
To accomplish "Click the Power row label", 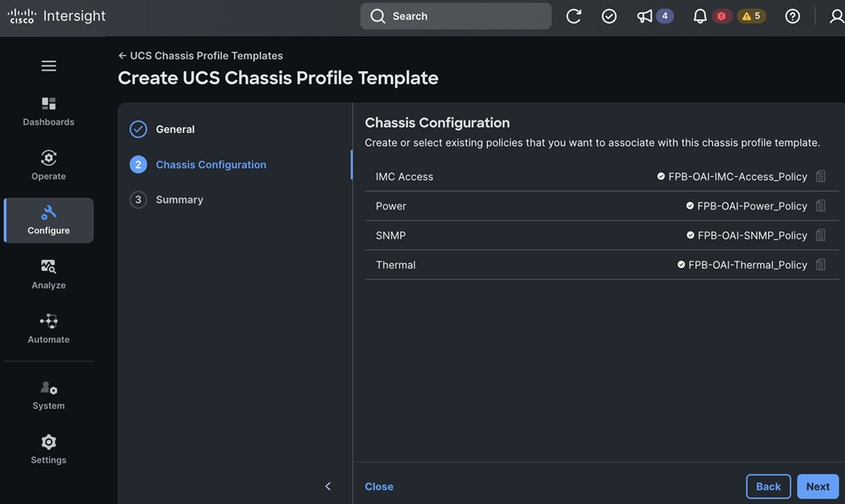I will (x=391, y=206).
